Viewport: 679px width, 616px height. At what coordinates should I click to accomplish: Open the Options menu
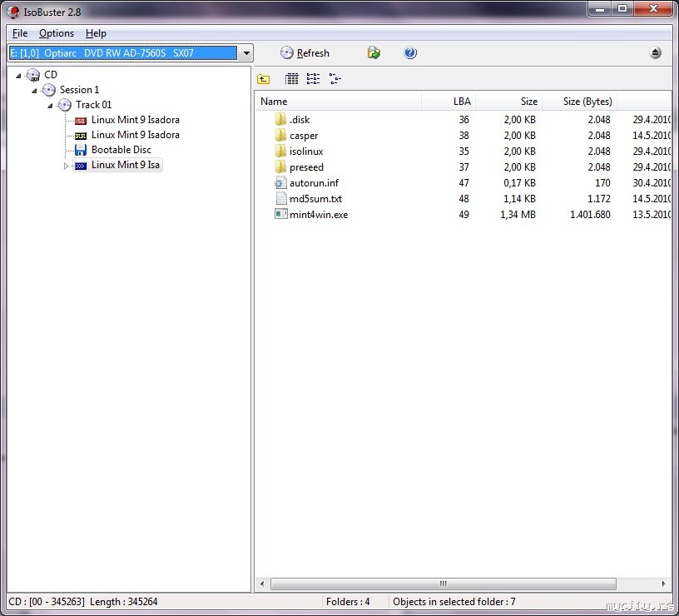[x=57, y=33]
